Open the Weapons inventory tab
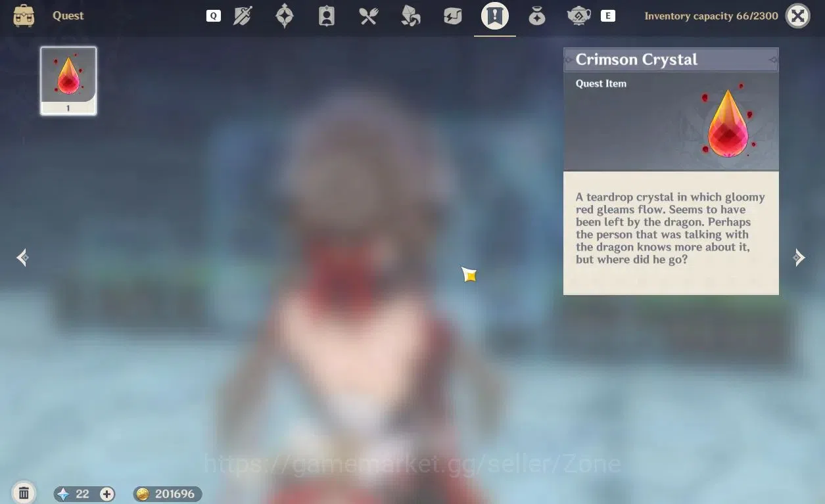Viewport: 825px width, 504px height. tap(243, 16)
